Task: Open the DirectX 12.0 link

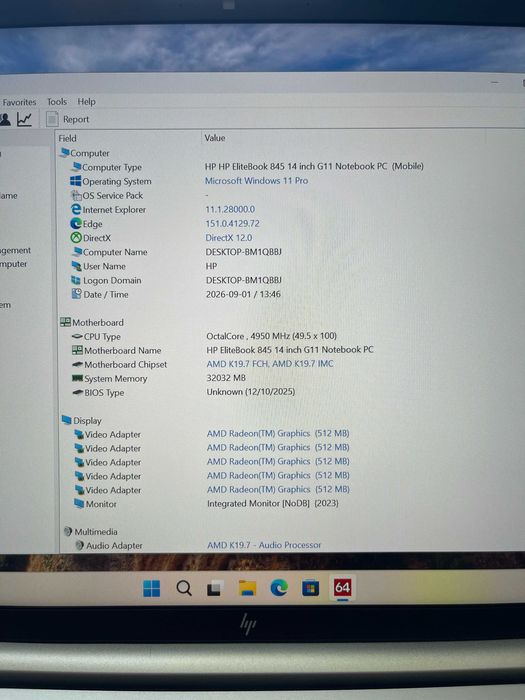Action: pos(229,238)
